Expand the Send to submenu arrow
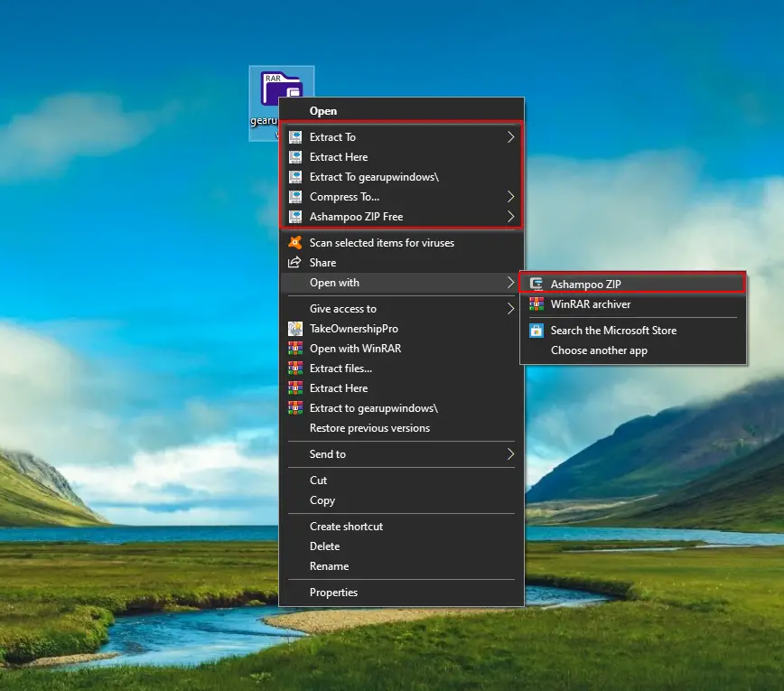This screenshot has width=784, height=691. coord(510,454)
